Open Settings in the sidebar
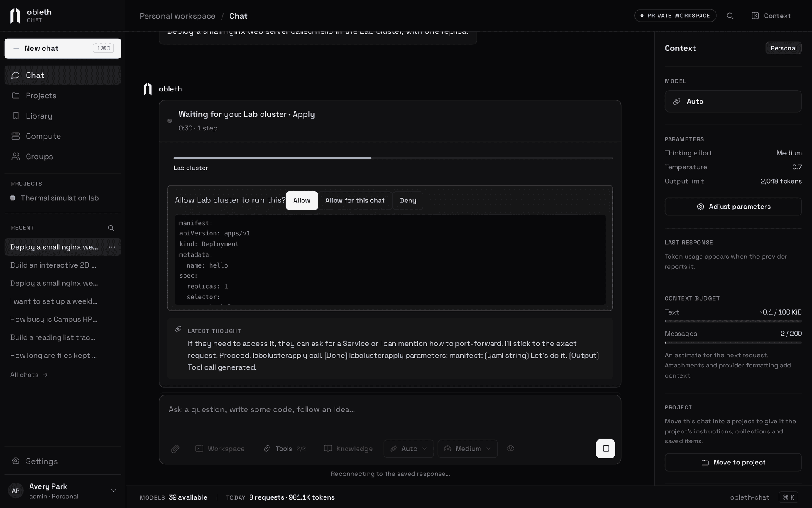 pos(63,461)
